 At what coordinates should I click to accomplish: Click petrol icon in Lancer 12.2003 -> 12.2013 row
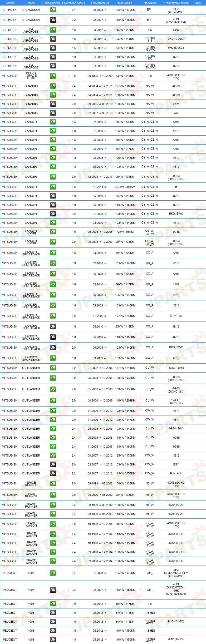coord(53,177)
